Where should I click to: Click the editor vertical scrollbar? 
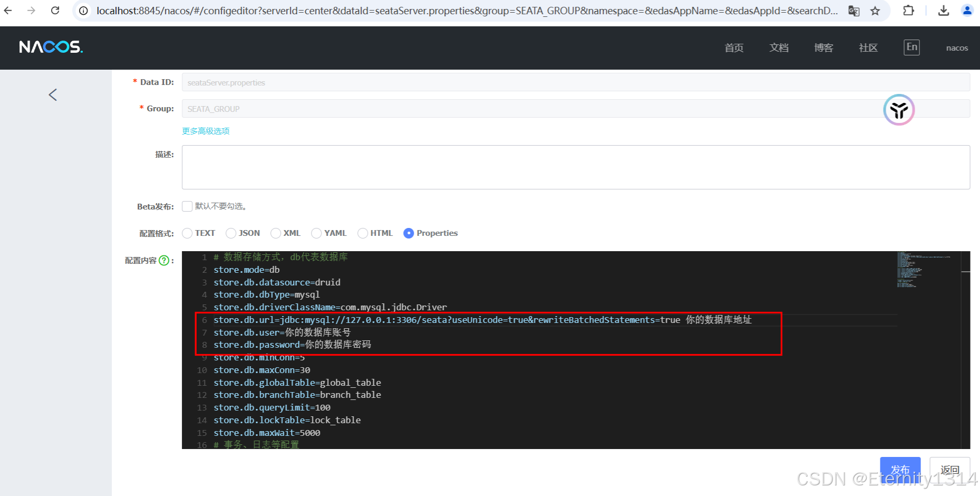pyautogui.click(x=966, y=350)
